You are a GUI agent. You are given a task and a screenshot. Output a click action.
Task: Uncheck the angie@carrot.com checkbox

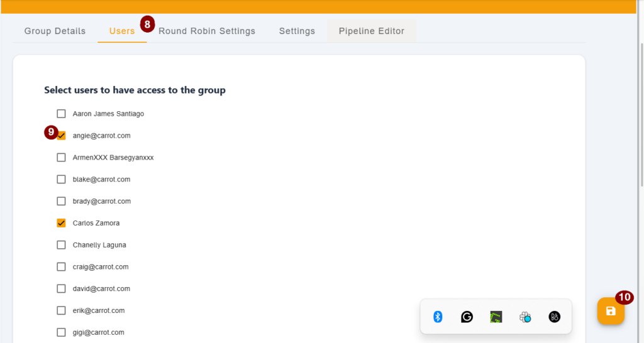[x=61, y=136]
